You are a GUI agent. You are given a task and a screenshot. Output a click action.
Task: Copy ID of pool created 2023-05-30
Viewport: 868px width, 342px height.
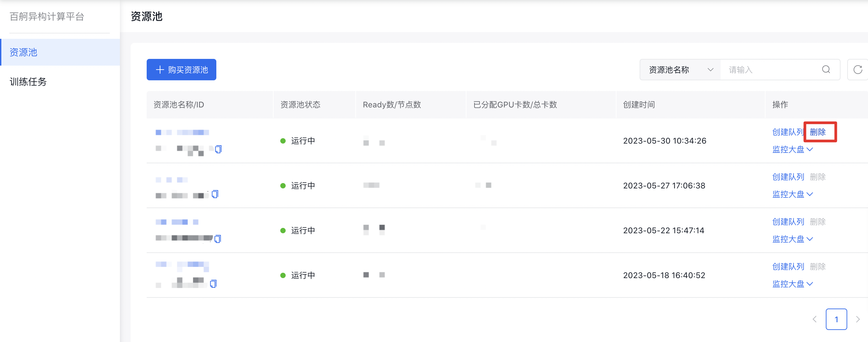tap(218, 149)
